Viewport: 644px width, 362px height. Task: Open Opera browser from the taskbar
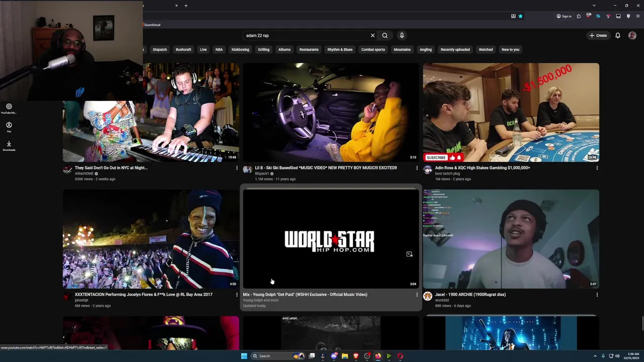tap(400, 356)
